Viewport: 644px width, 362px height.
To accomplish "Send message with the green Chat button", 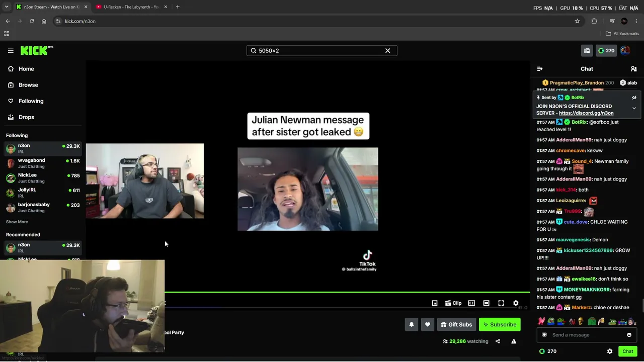I will coord(627,351).
